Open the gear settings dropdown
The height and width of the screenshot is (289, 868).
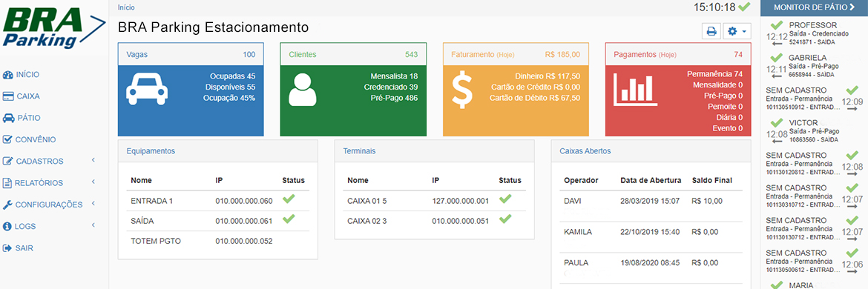click(x=737, y=32)
